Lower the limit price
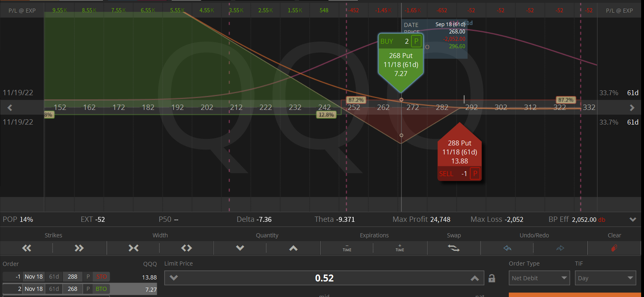This screenshot has height=297, width=644. (174, 278)
